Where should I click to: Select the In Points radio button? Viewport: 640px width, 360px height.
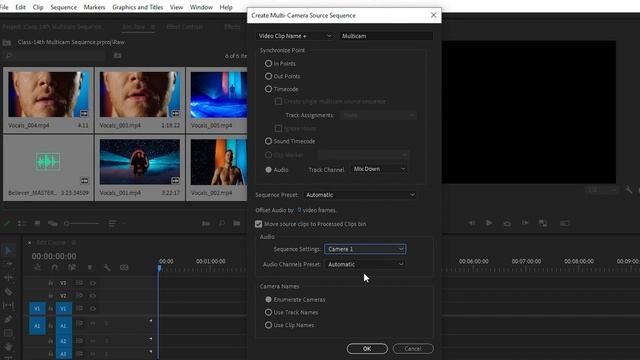tap(268, 63)
